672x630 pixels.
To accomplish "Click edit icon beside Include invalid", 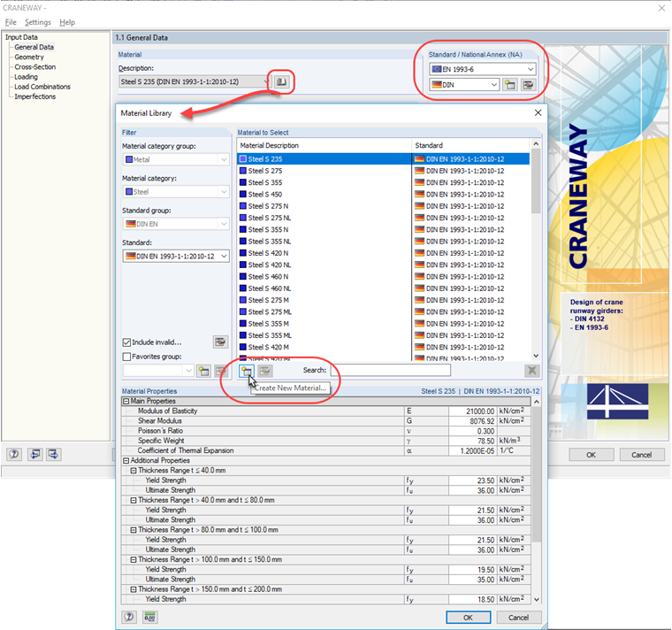I will tap(220, 342).
